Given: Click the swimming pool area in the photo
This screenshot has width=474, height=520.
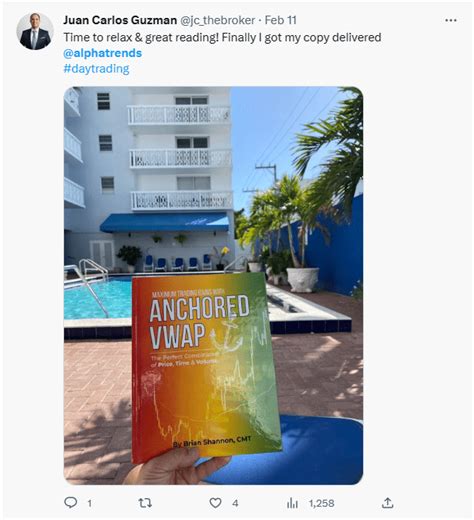Looking at the screenshot, I should [97, 299].
